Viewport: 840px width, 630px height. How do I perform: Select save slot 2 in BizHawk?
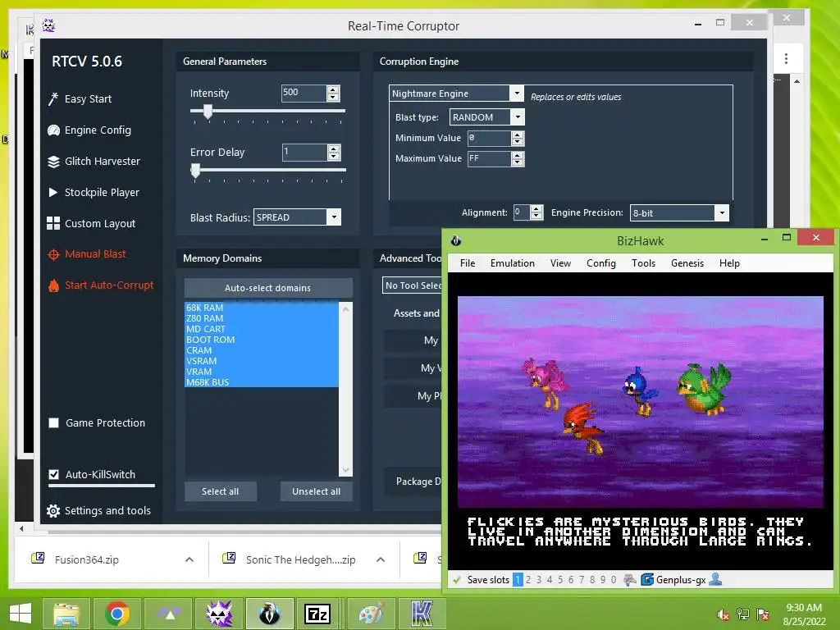(x=528, y=580)
